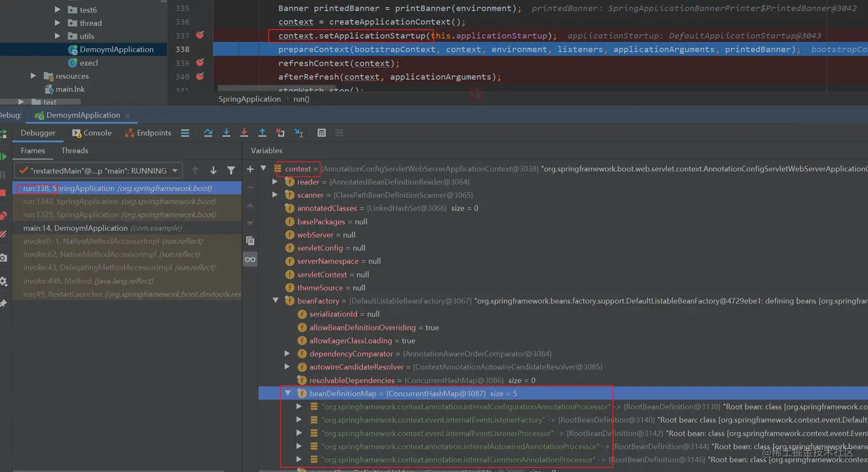Close the DemoymlApplication debug tab
868x472 pixels.
click(127, 115)
